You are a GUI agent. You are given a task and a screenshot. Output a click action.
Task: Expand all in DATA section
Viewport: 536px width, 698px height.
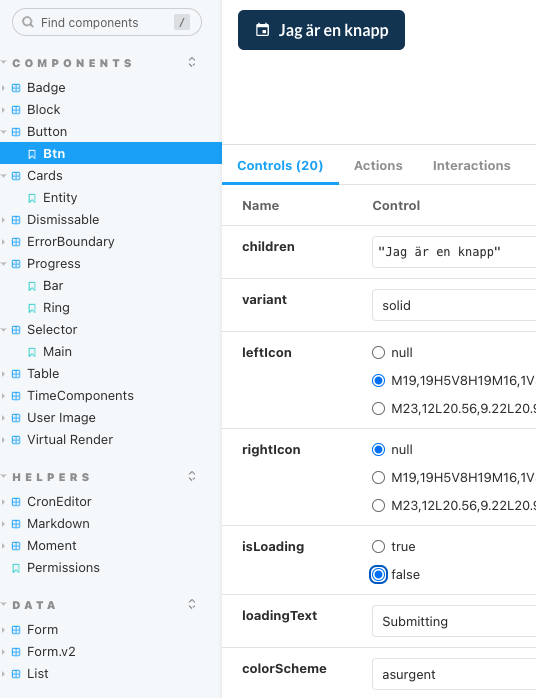pyautogui.click(x=192, y=604)
